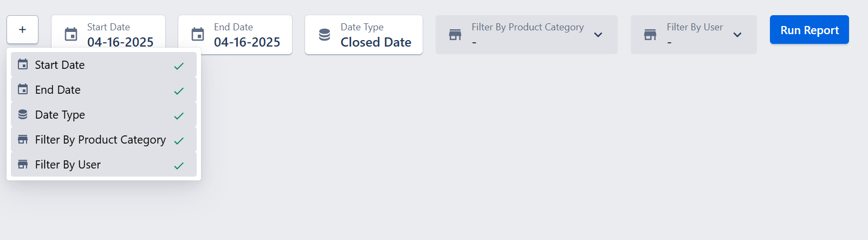
Task: Expand the Filter By User dropdown chevron
Action: 737,35
